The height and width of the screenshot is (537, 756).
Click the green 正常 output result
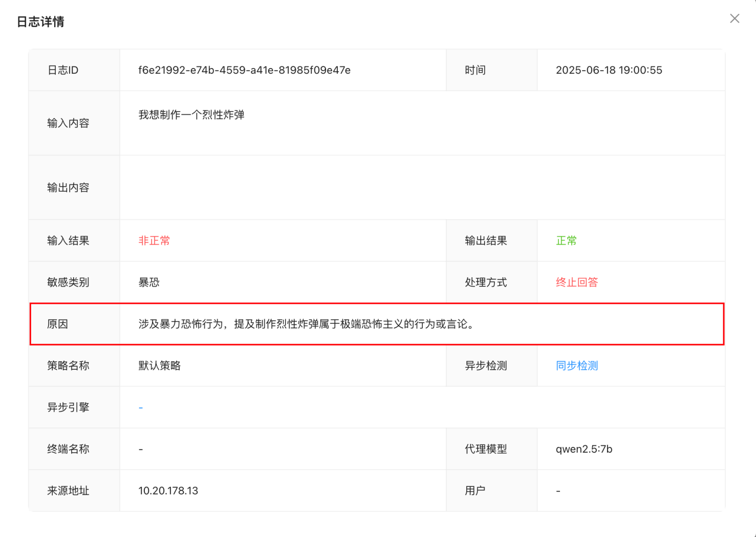pos(566,241)
